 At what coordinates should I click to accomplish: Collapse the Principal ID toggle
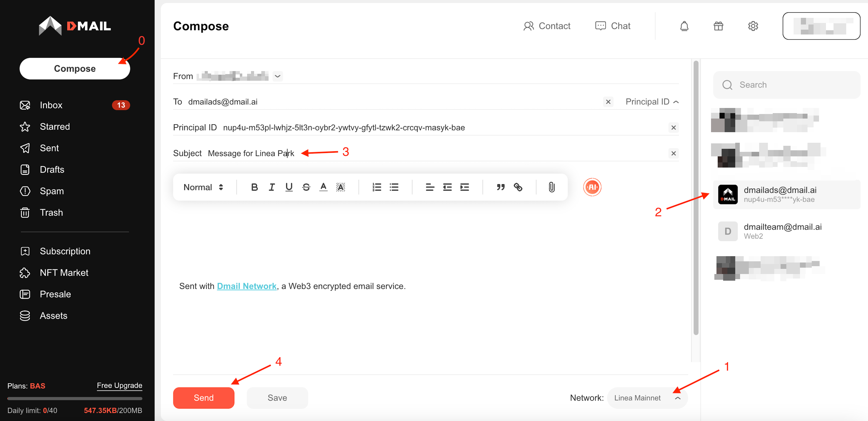click(652, 102)
